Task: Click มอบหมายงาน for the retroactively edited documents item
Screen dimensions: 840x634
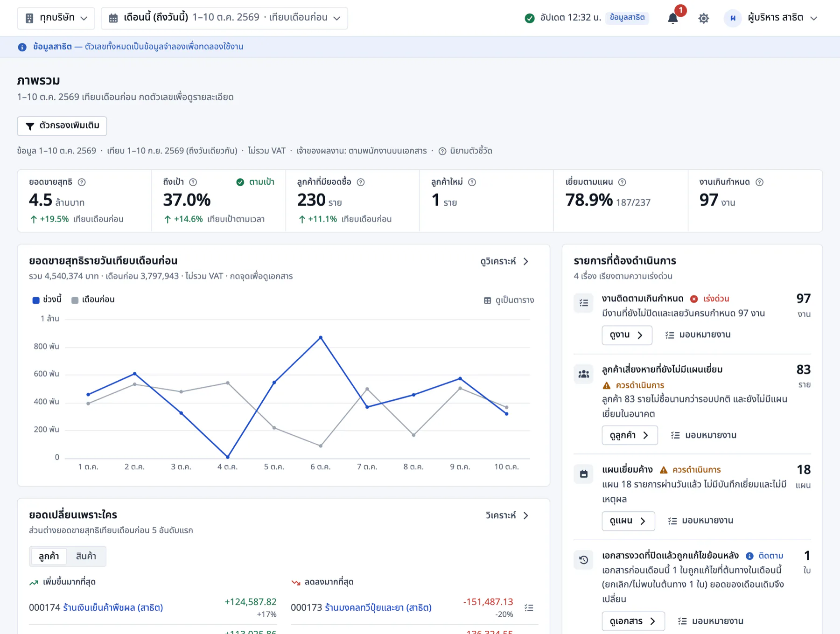Action: click(x=711, y=621)
